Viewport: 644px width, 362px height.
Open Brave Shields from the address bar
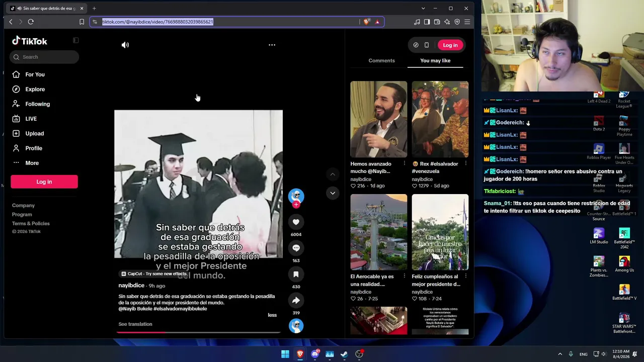pyautogui.click(x=366, y=22)
